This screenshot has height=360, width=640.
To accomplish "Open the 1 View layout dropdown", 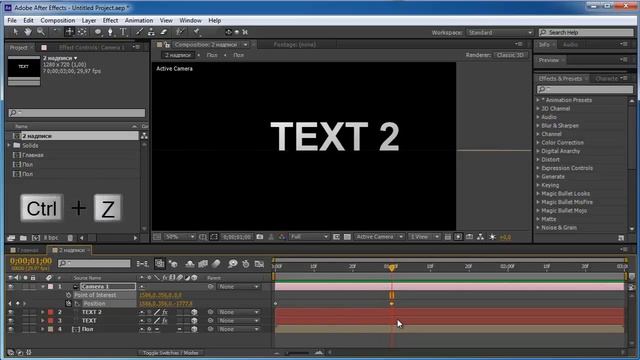I will point(424,237).
